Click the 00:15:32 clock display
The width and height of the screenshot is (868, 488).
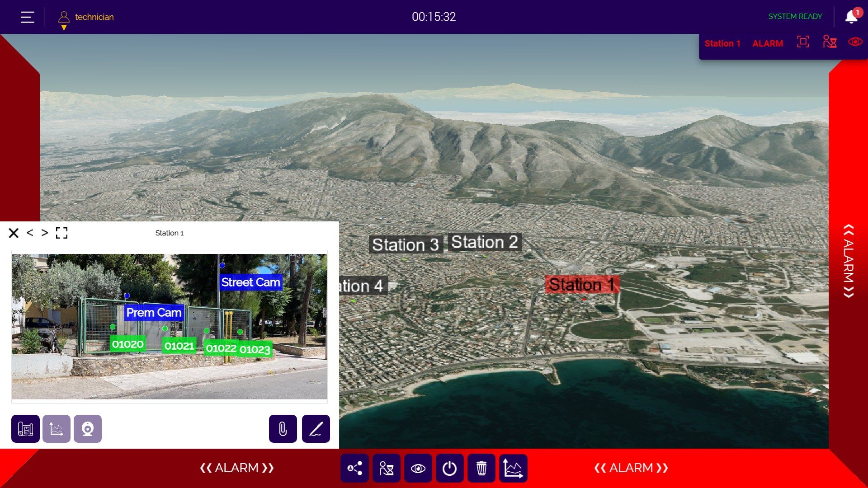[434, 17]
